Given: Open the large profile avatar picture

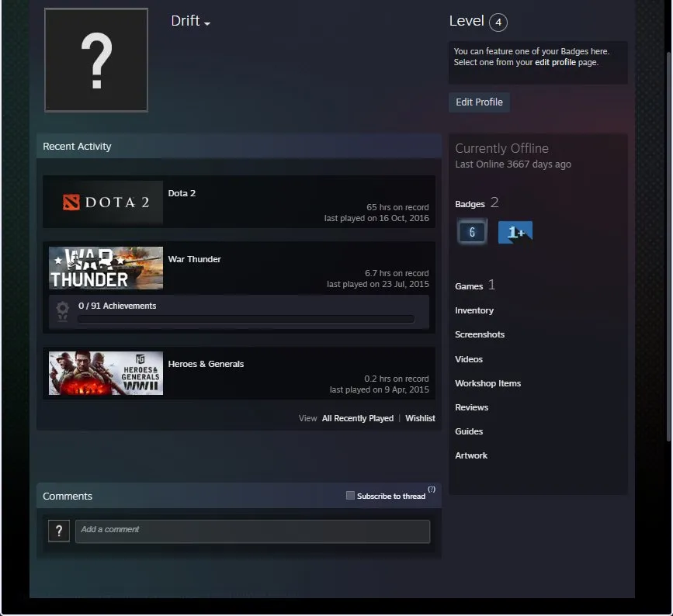Looking at the screenshot, I should pyautogui.click(x=96, y=60).
